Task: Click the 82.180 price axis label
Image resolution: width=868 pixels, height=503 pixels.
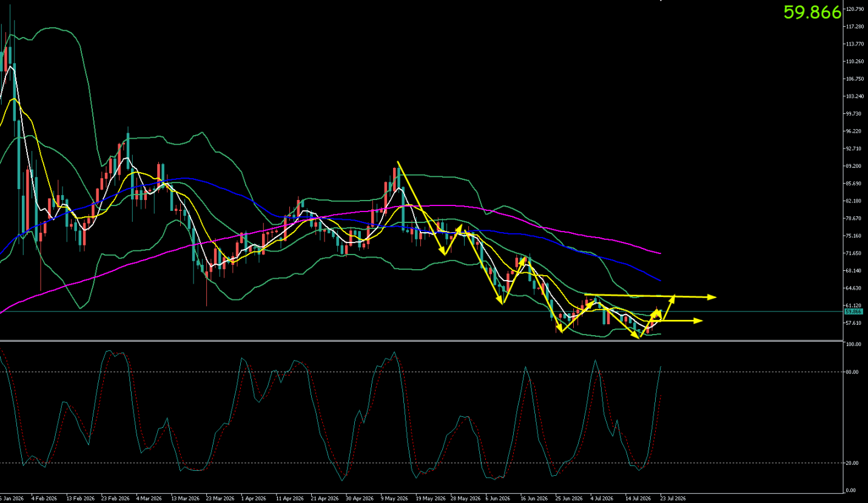Action: tap(854, 201)
